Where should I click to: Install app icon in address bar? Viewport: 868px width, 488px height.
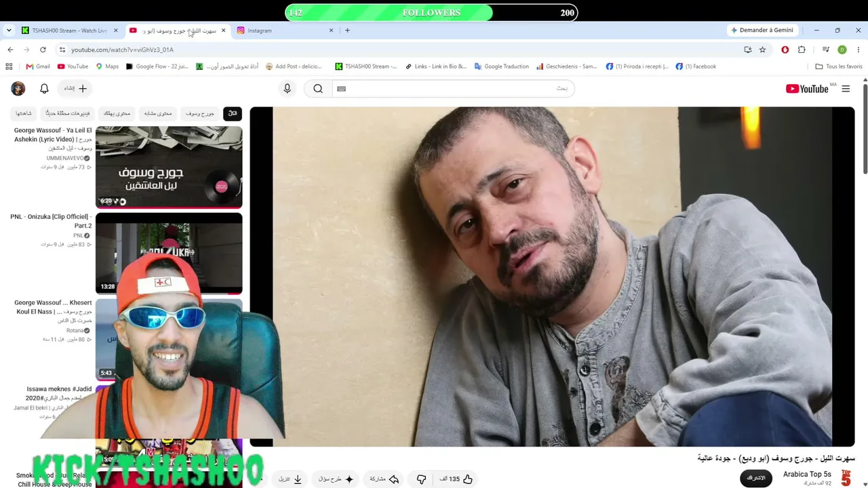pyautogui.click(x=748, y=49)
